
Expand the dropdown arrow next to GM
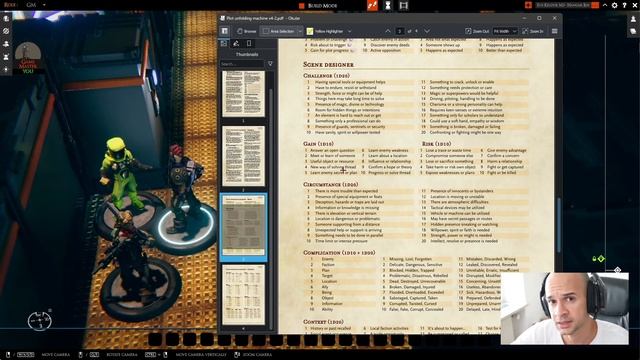click(x=44, y=5)
